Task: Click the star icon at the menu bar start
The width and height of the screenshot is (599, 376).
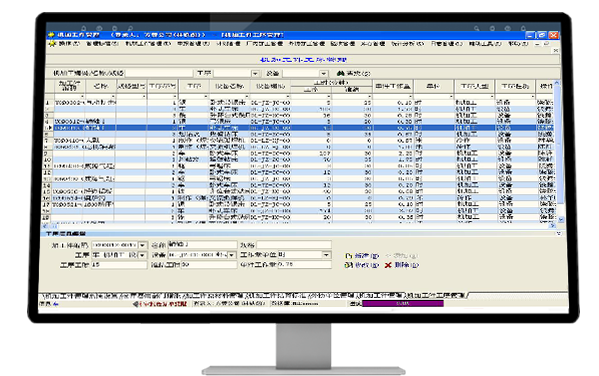Action: click(52, 44)
